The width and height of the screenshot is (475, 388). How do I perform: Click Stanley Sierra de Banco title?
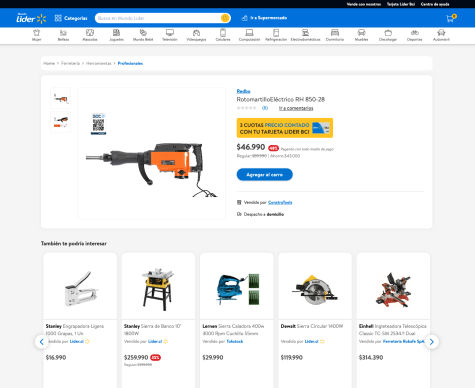click(153, 330)
